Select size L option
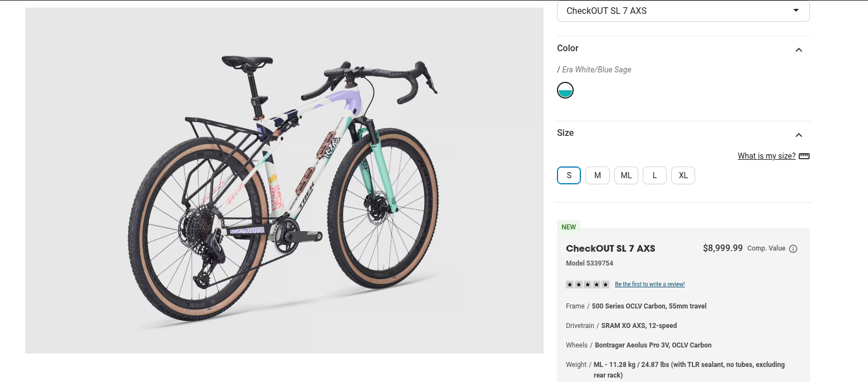 click(x=654, y=175)
